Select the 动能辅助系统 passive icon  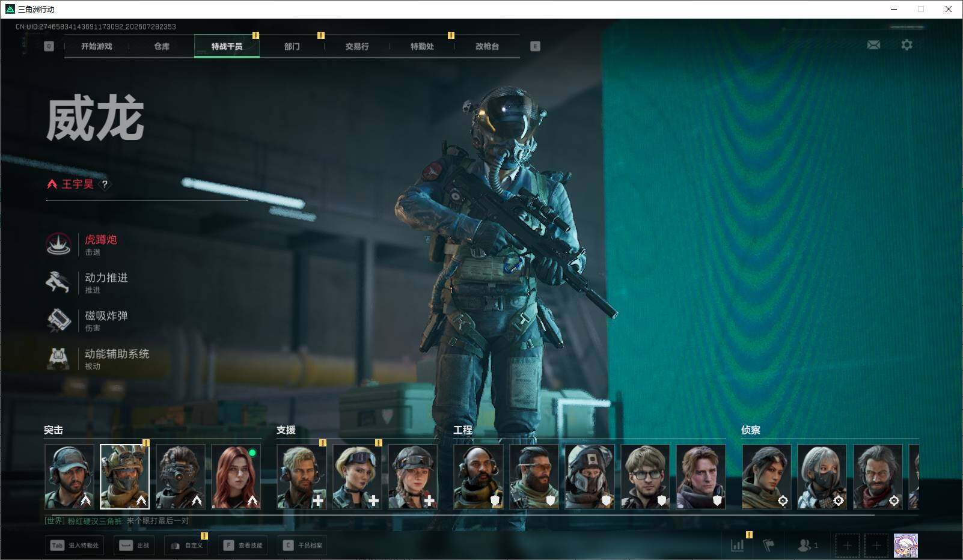pyautogui.click(x=59, y=358)
